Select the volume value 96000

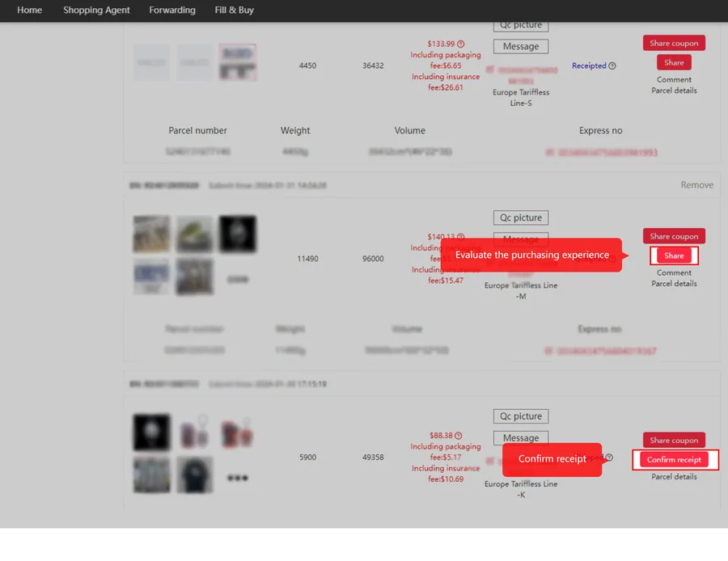coord(373,259)
